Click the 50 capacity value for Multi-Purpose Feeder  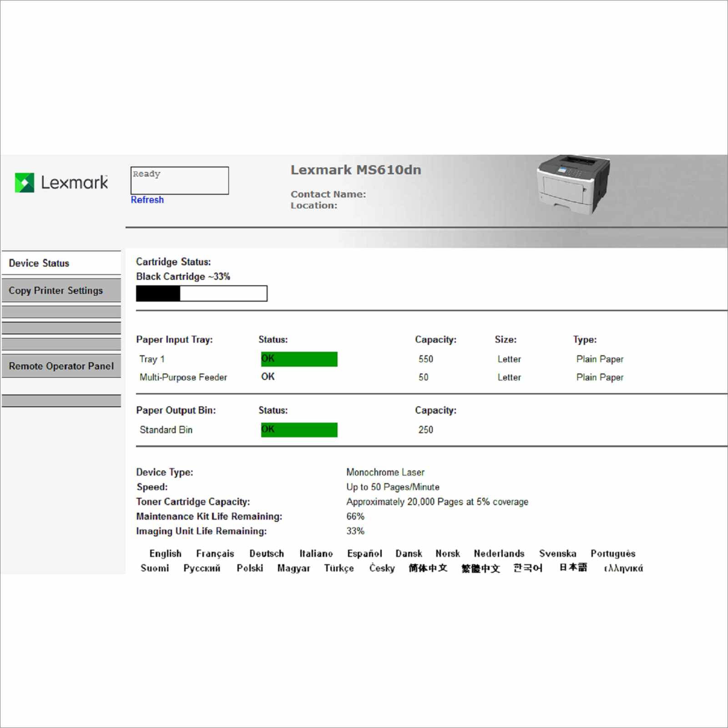pyautogui.click(x=423, y=377)
